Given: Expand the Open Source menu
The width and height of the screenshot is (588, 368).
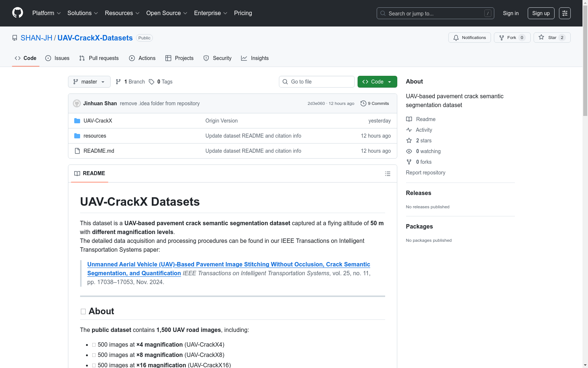Looking at the screenshot, I should point(167,13).
